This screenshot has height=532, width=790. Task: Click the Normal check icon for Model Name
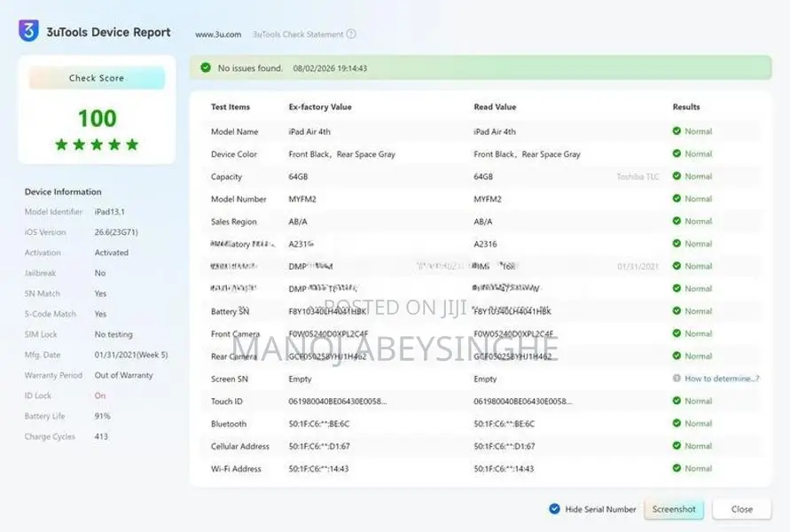tap(677, 131)
